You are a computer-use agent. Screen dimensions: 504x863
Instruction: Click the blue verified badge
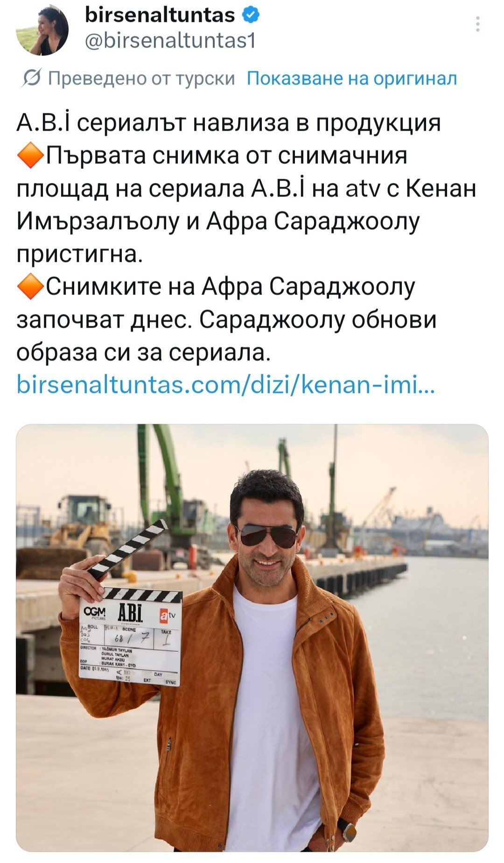click(251, 15)
